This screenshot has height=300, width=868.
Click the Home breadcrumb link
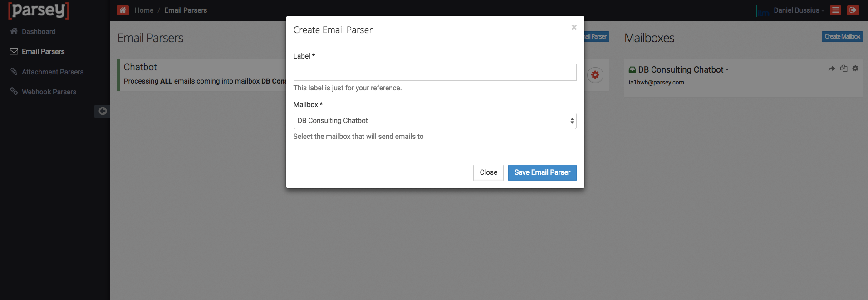click(144, 10)
